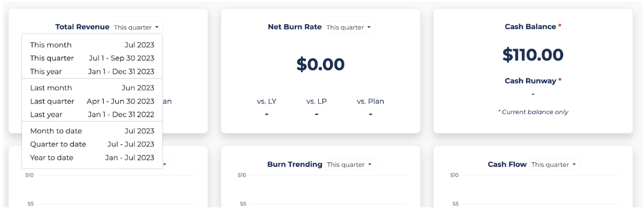Choose 'This quarter' Jul 1 - Sep 30 option
Screen dimensions: 644x212
(92, 58)
